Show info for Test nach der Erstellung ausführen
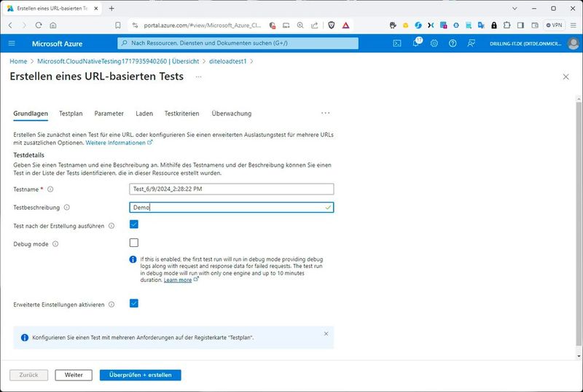The image size is (583, 392). [x=111, y=226]
